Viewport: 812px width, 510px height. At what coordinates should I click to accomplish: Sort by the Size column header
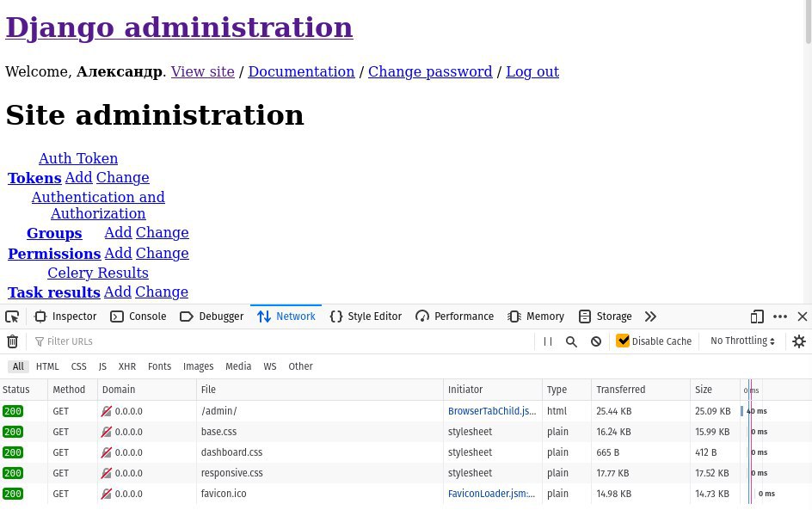click(715, 390)
